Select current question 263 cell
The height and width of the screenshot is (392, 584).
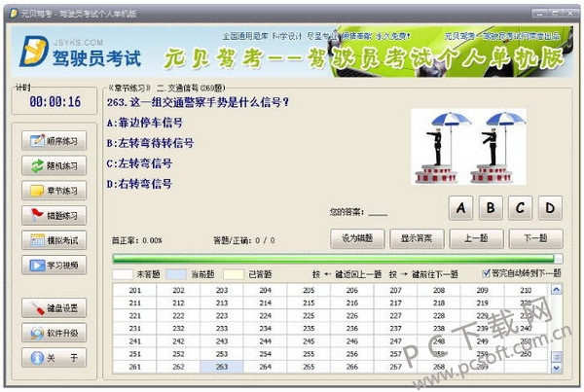tap(222, 367)
